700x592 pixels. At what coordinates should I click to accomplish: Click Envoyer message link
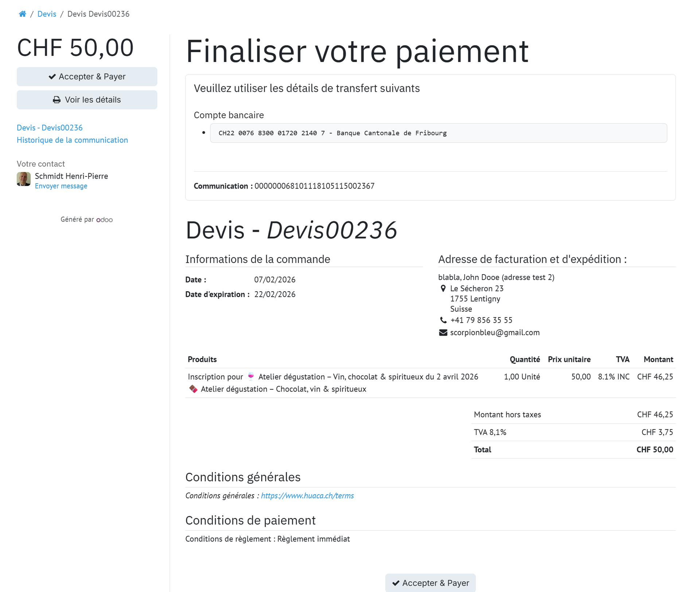[x=61, y=186]
